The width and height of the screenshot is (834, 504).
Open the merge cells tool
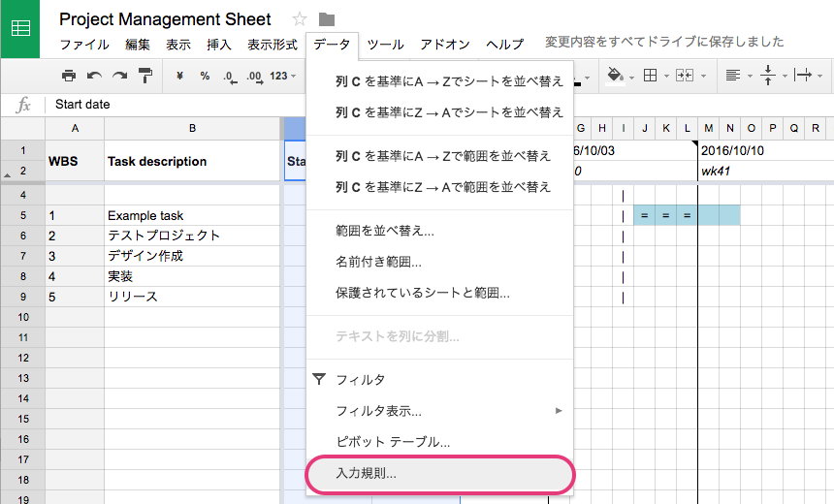[685, 76]
